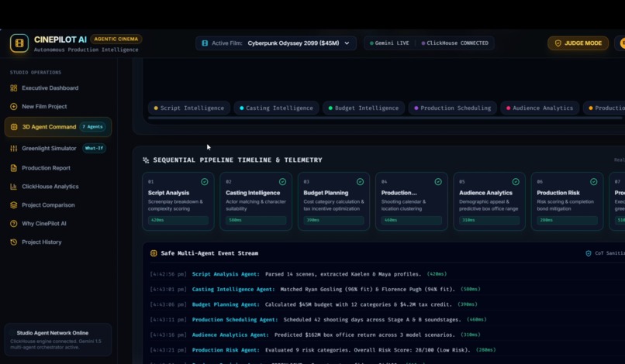This screenshot has height=364, width=625.
Task: Click the Project History clock icon
Action: 13,242
